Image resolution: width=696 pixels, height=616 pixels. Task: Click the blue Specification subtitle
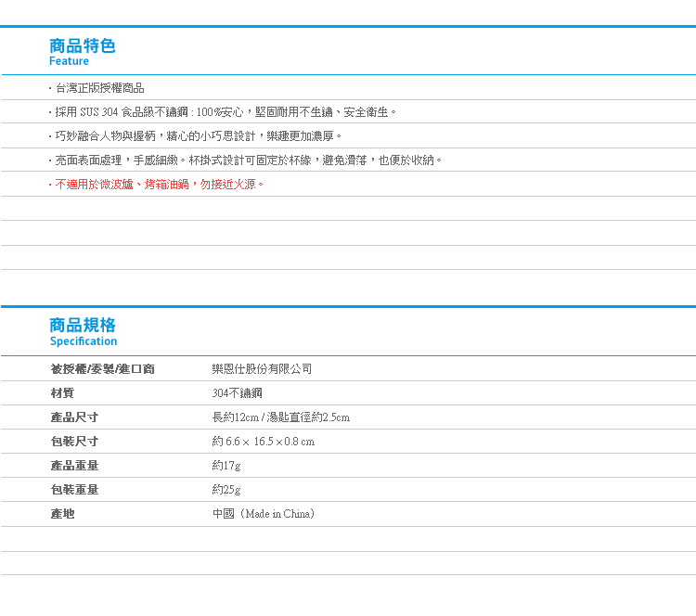pos(84,341)
